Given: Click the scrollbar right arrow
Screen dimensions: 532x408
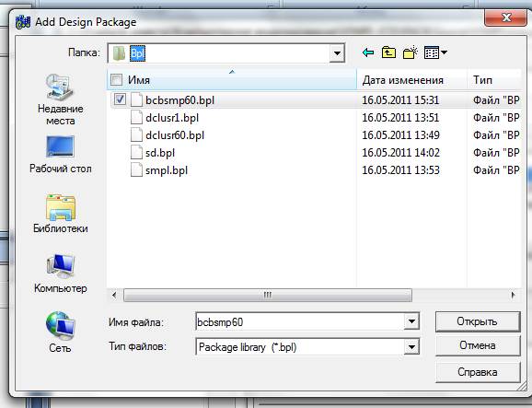Looking at the screenshot, I should [x=513, y=295].
